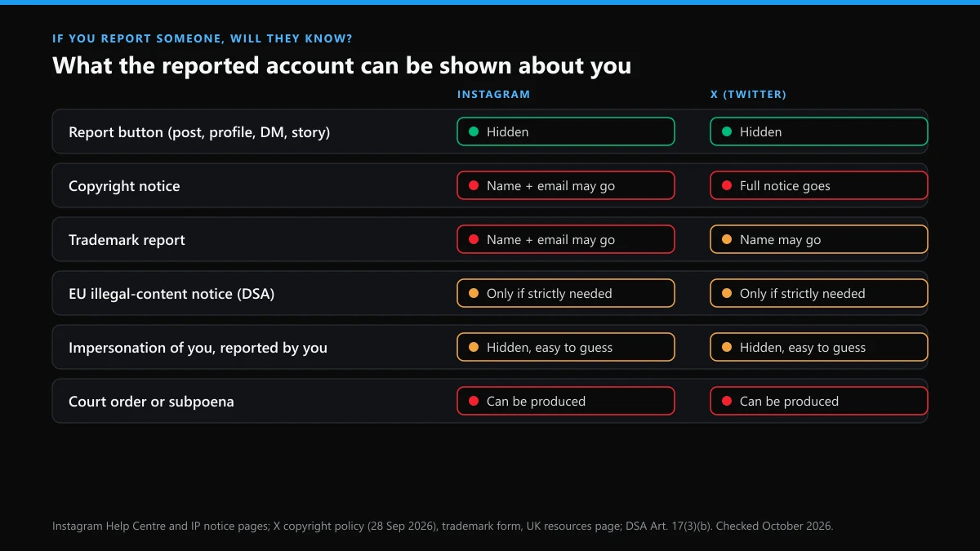Click the 'Full notice goes' pill
The width and height of the screenshot is (980, 551).
tap(819, 185)
